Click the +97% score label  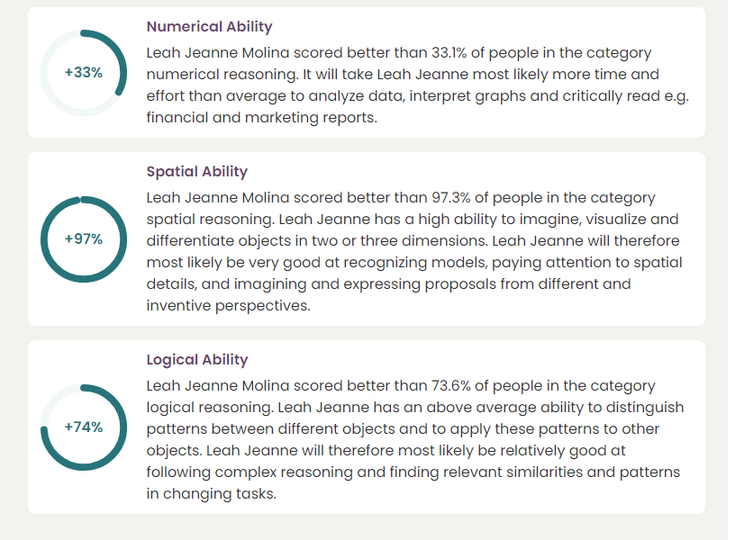[83, 239]
